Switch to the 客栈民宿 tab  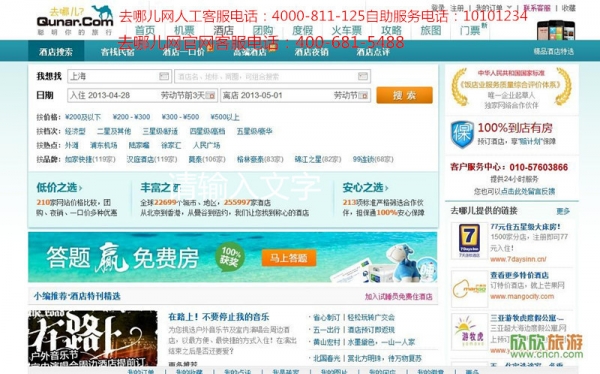tap(117, 52)
